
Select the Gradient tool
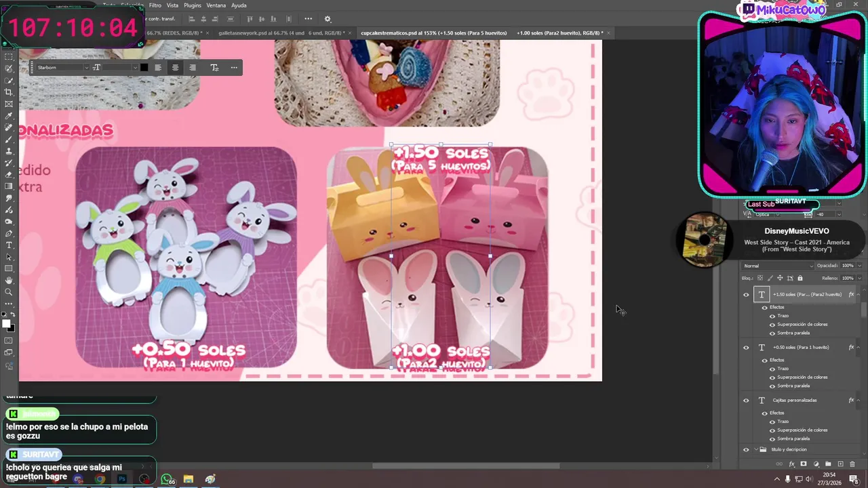coord(9,186)
